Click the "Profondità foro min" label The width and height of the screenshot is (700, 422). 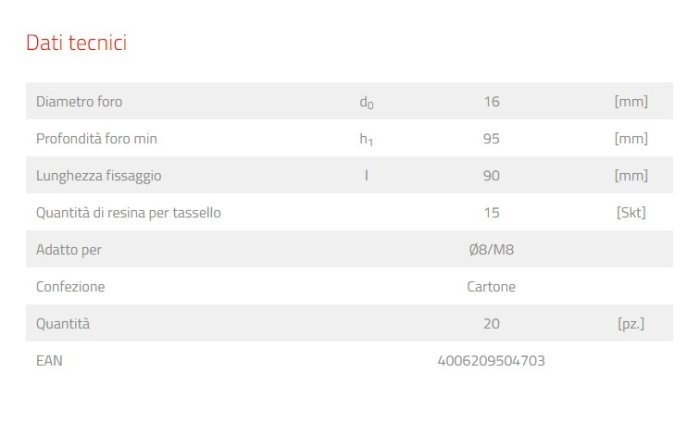pos(96,139)
